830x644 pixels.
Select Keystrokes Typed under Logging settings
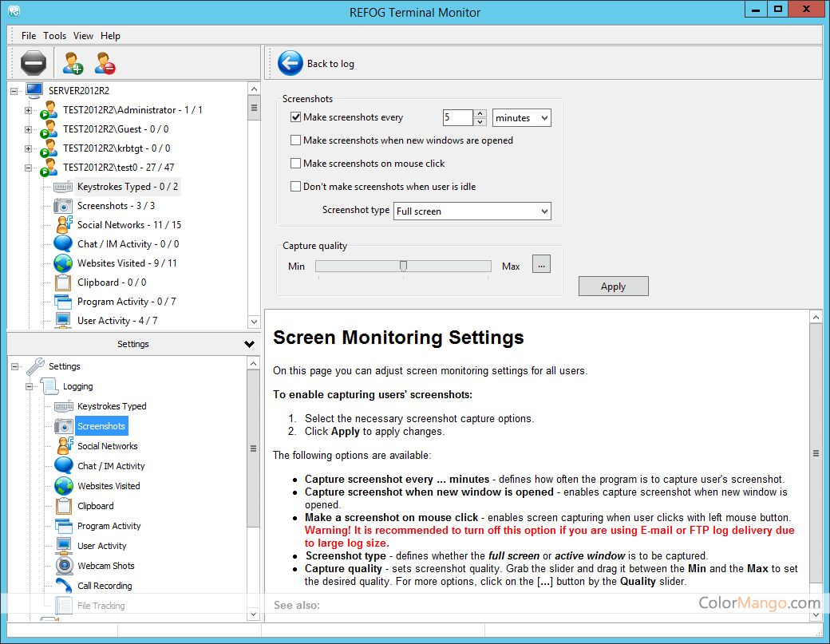pyautogui.click(x=112, y=406)
